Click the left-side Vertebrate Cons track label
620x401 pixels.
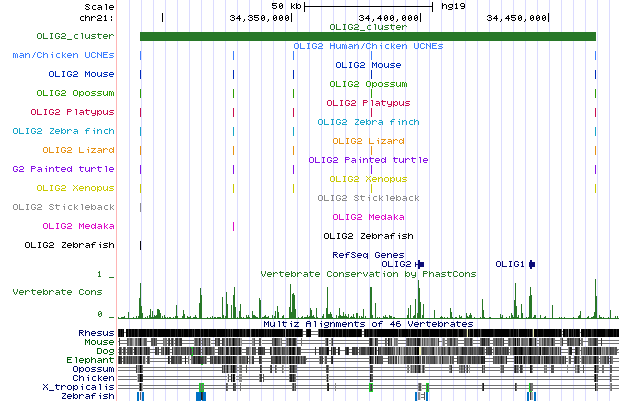57,292
